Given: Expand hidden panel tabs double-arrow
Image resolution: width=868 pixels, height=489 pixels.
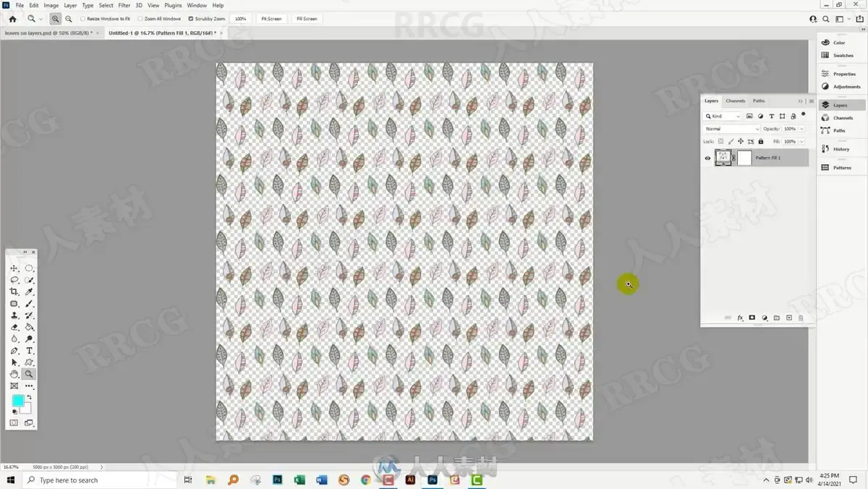Looking at the screenshot, I should click(x=800, y=101).
